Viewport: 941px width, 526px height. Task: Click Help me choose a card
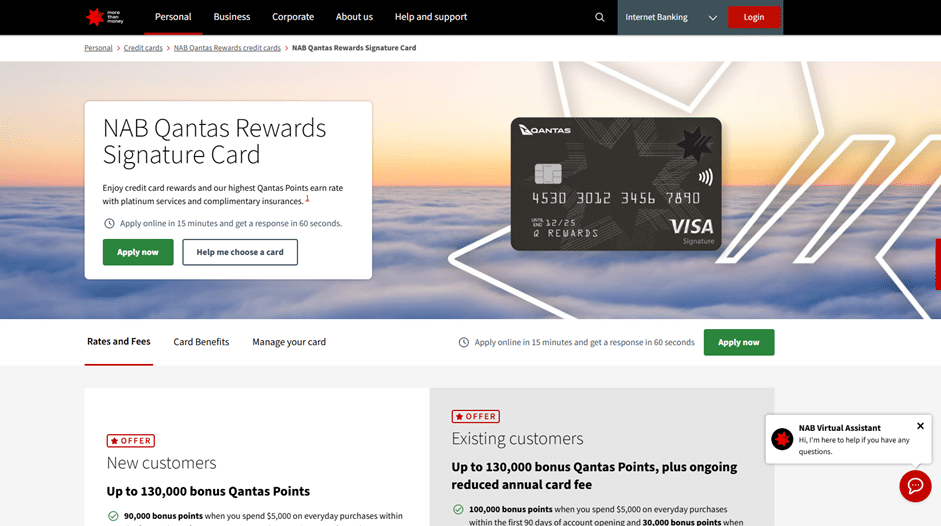[240, 252]
